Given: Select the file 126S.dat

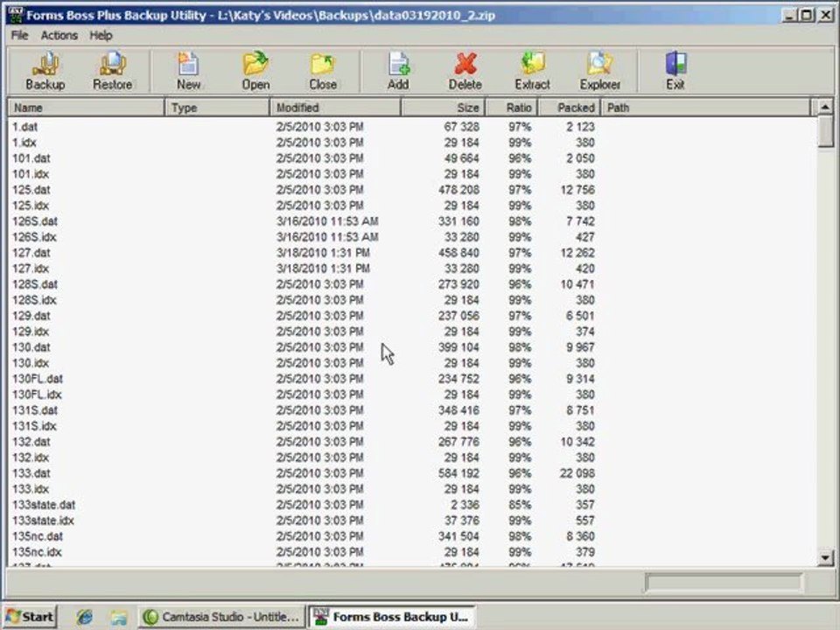Looking at the screenshot, I should pos(35,221).
